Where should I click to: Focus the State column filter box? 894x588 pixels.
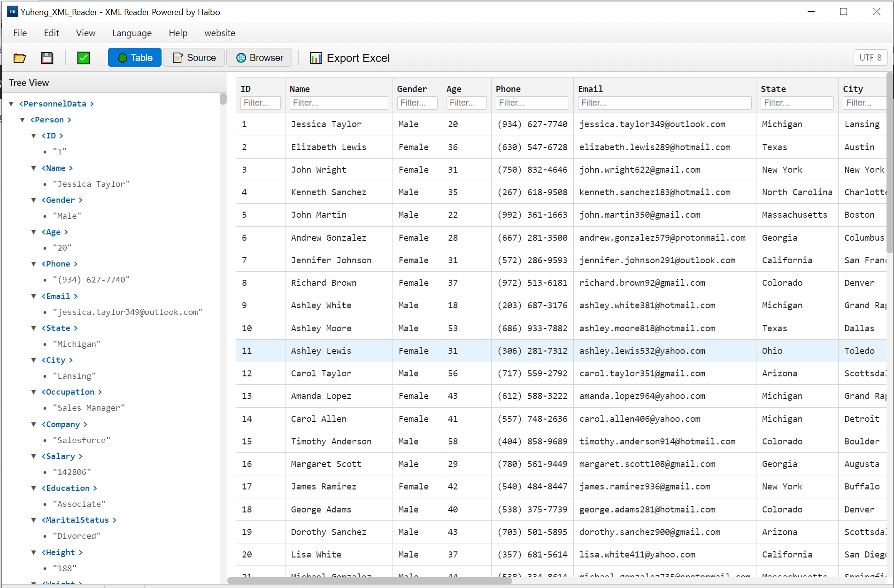797,103
